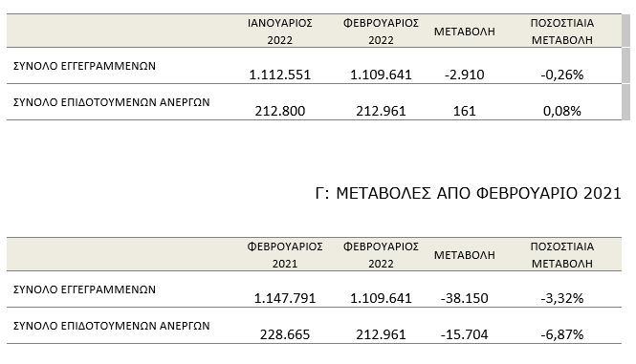
Task: Select the value 1.147.791
Action: click(x=285, y=298)
